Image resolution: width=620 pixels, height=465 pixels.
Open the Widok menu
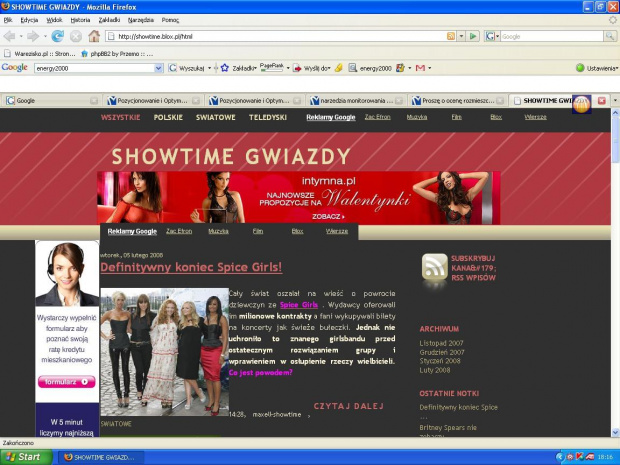pos(54,20)
